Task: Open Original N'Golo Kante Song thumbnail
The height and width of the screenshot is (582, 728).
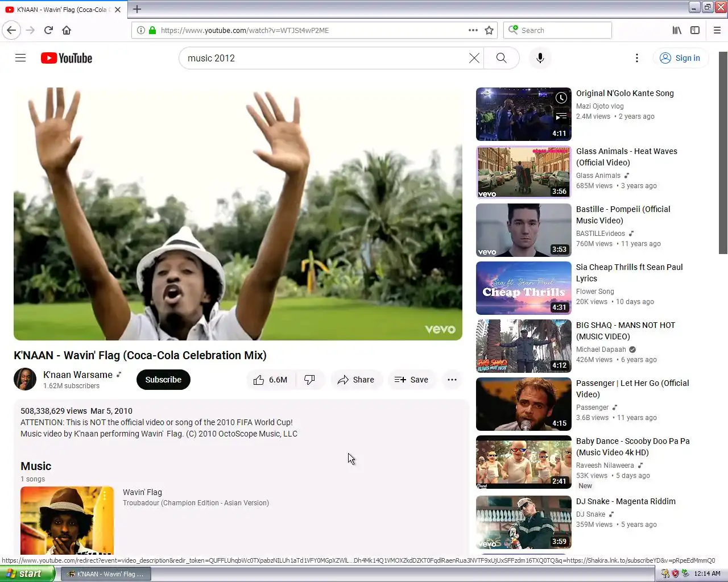Action: coord(523,114)
